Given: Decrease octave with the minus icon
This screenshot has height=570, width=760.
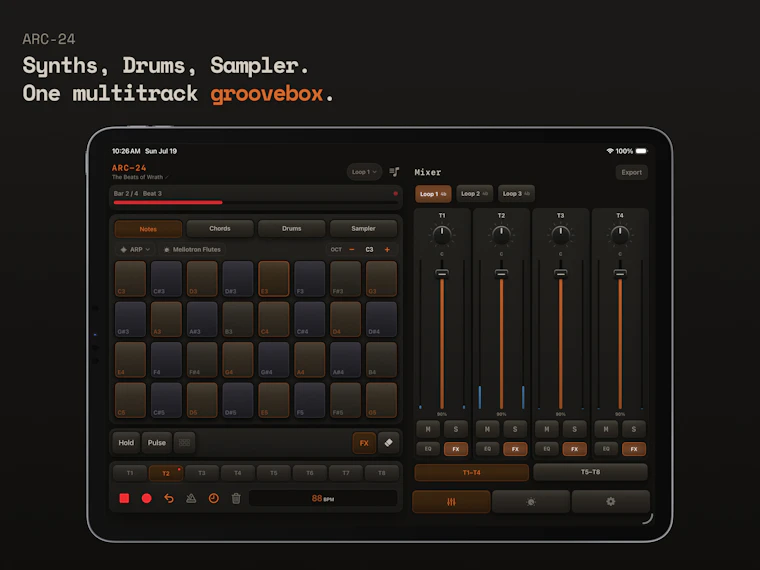Looking at the screenshot, I should pos(352,250).
